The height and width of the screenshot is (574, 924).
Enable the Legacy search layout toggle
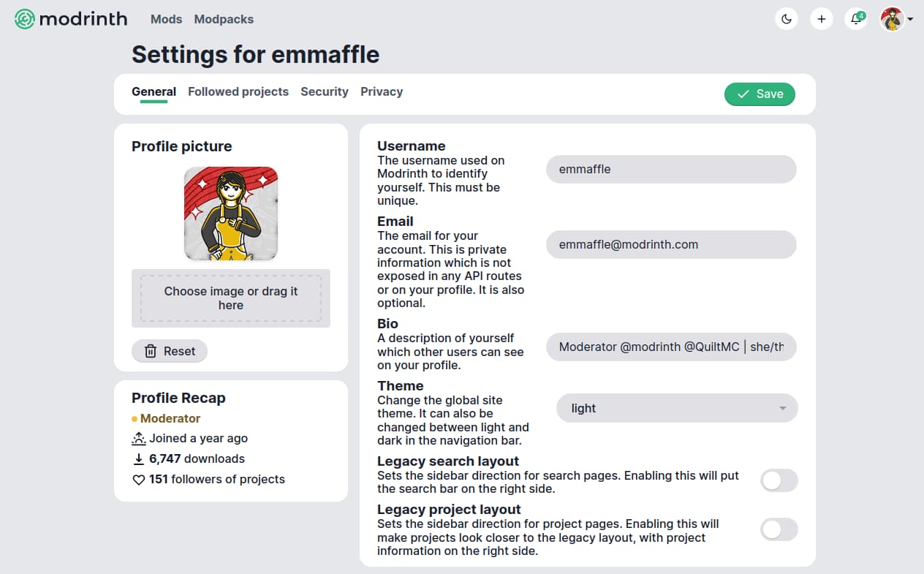pos(779,480)
